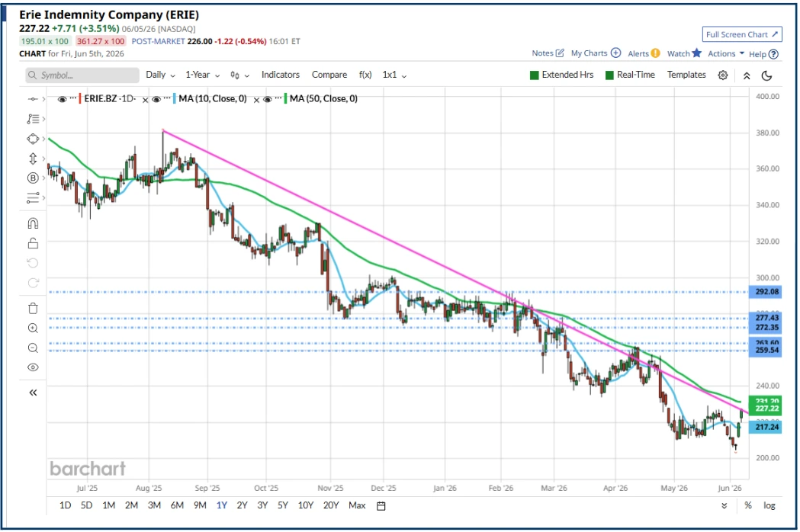800x532 pixels.
Task: Open the circled B marker tool
Action: click(33, 178)
